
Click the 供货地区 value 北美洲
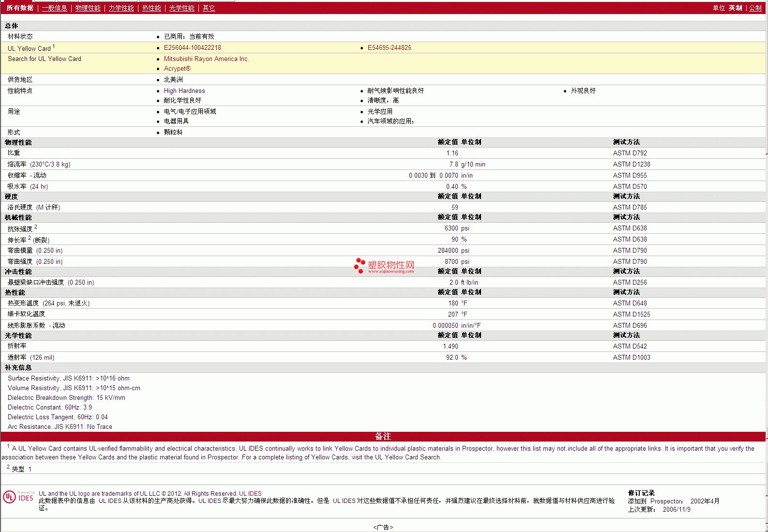173,80
